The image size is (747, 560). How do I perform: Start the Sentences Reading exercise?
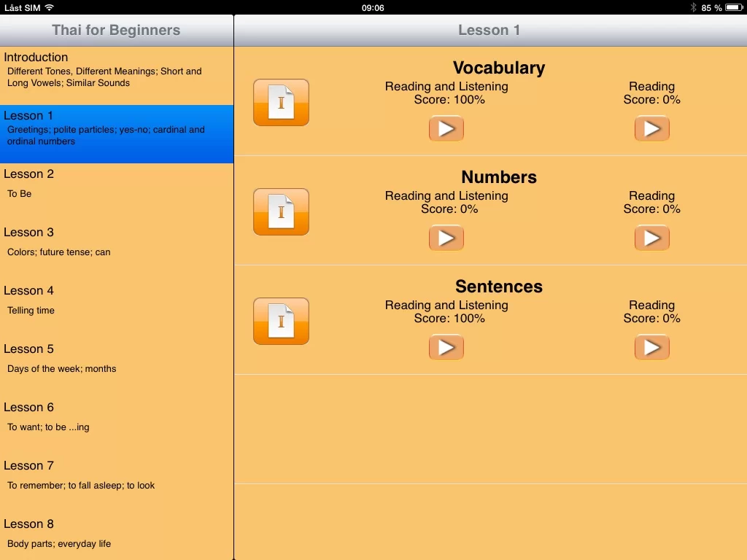coord(651,348)
